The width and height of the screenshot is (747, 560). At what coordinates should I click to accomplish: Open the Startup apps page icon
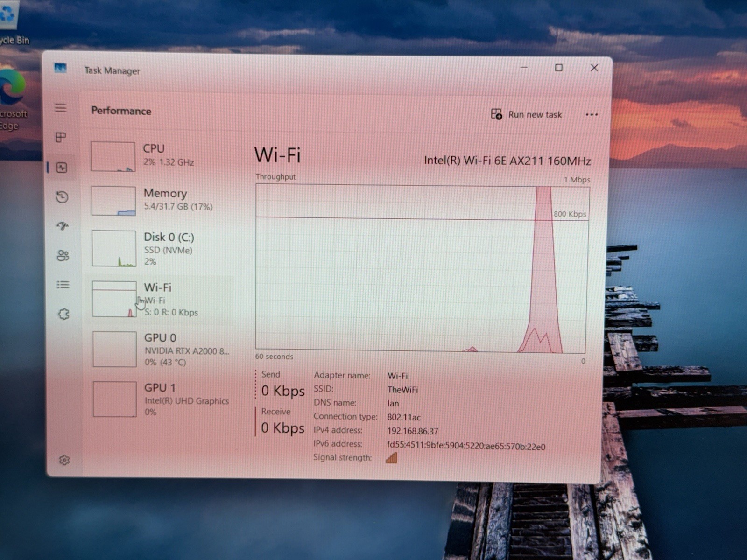click(x=63, y=226)
